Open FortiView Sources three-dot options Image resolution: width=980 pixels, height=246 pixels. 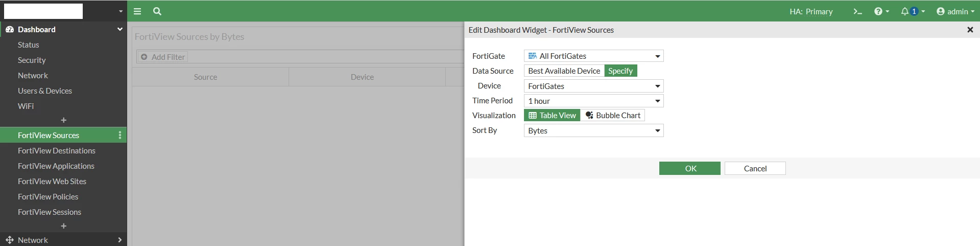[x=120, y=135]
